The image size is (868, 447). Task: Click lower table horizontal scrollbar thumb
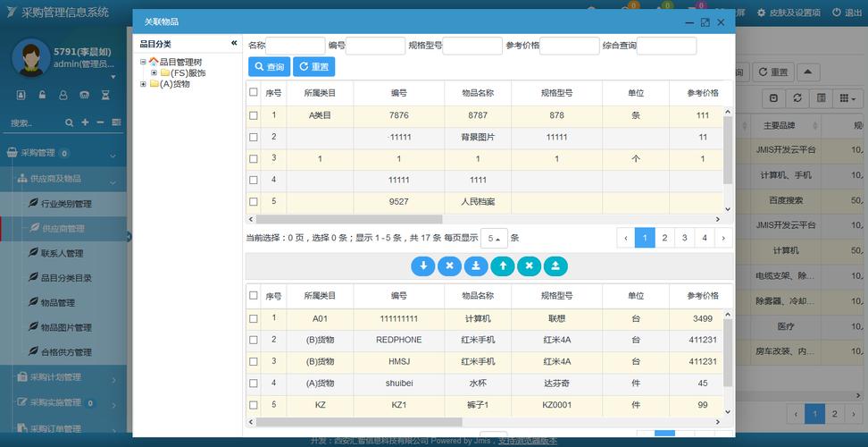359,422
